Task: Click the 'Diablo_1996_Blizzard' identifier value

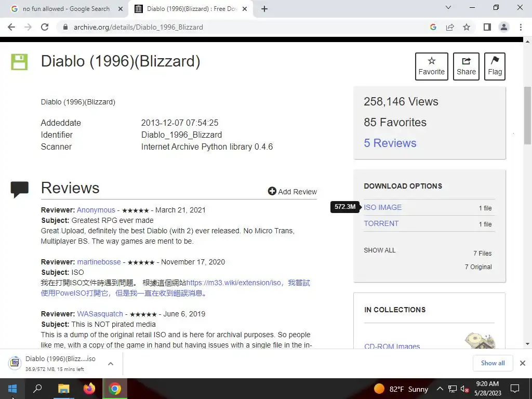Action: pyautogui.click(x=181, y=135)
